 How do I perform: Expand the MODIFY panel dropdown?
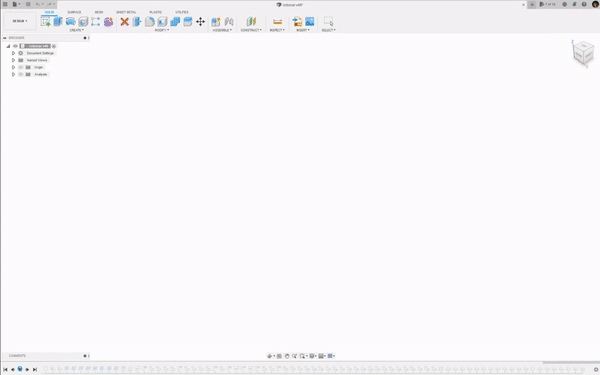click(162, 30)
